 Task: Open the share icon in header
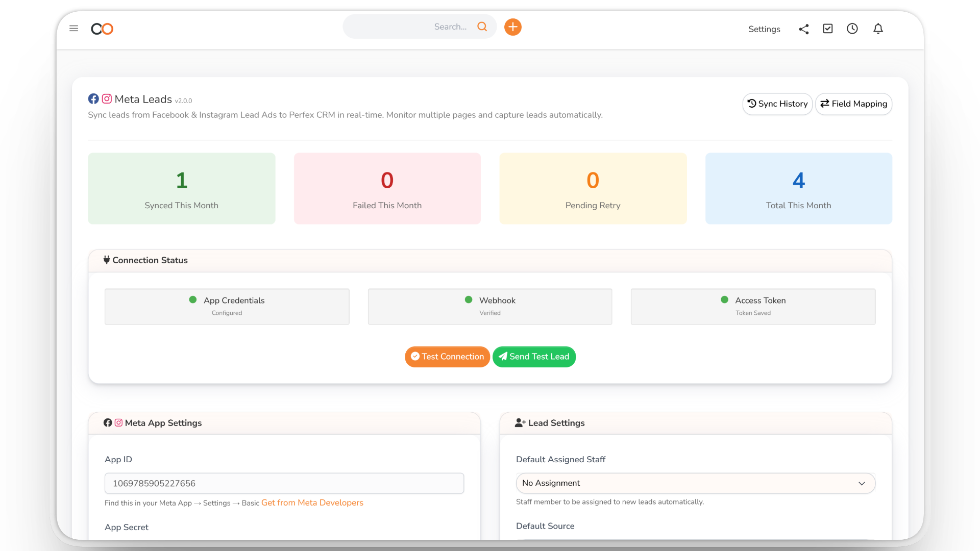(x=803, y=29)
